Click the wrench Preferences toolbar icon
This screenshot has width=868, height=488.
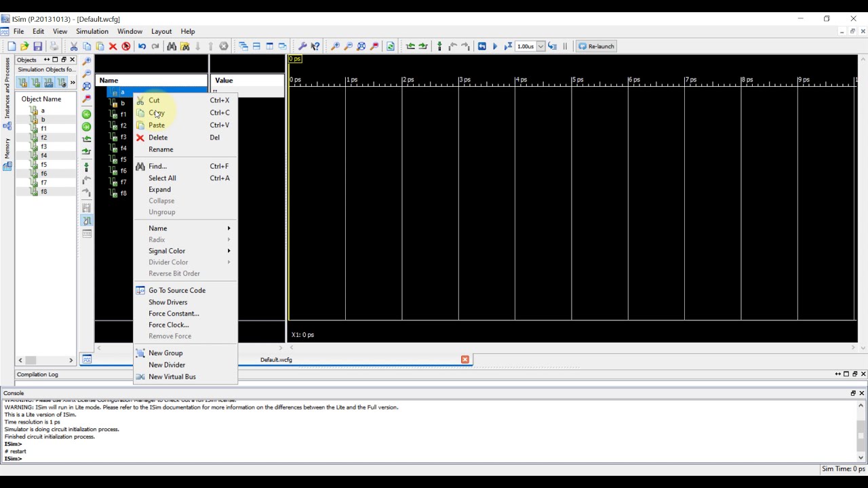(302, 46)
